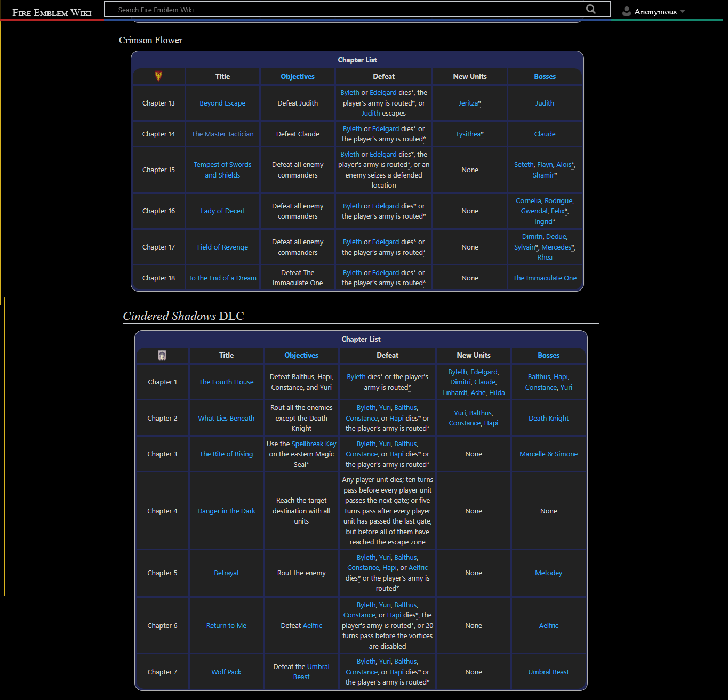This screenshot has height=700, width=728.
Task: Open the Cornelia boss link
Action: click(529, 201)
